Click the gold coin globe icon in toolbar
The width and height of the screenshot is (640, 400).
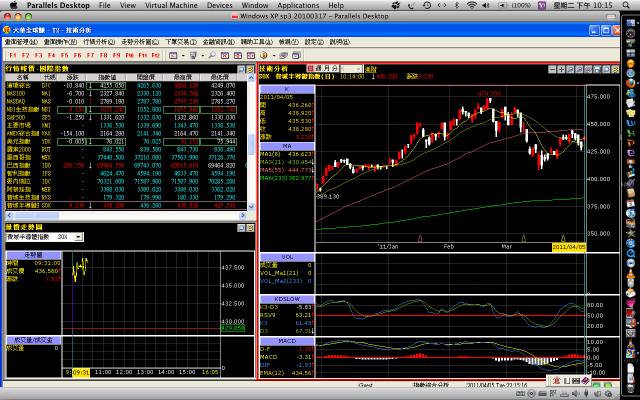tap(264, 55)
